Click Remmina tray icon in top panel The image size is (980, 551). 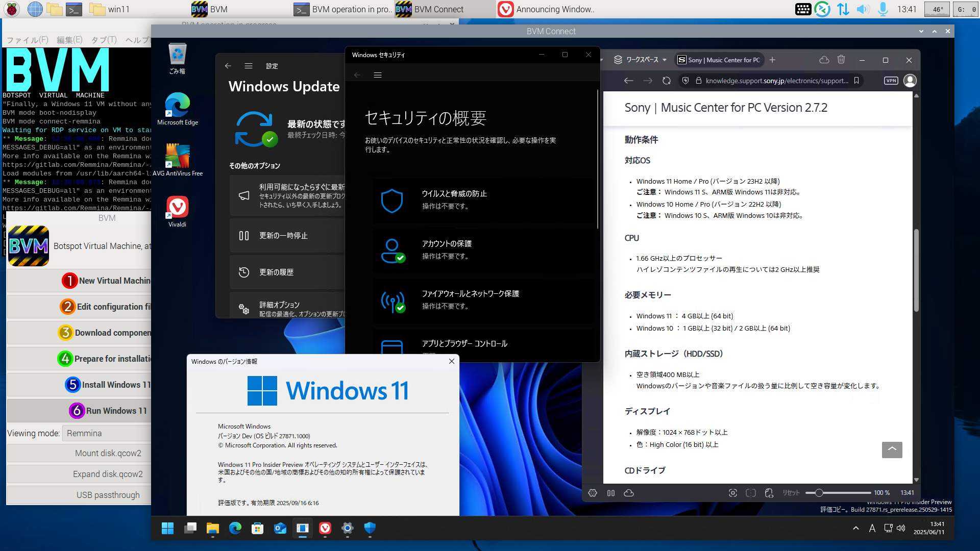pos(822,9)
